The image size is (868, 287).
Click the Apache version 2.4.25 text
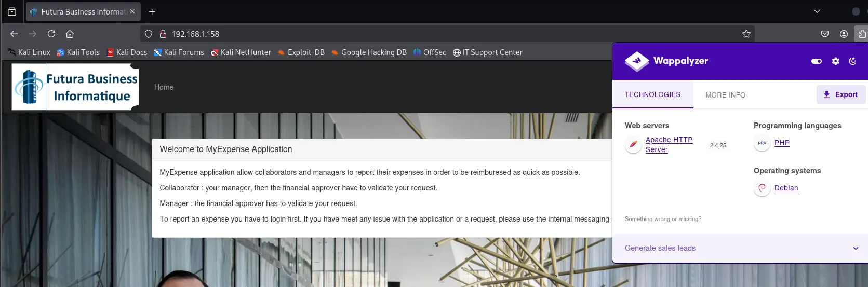(718, 145)
